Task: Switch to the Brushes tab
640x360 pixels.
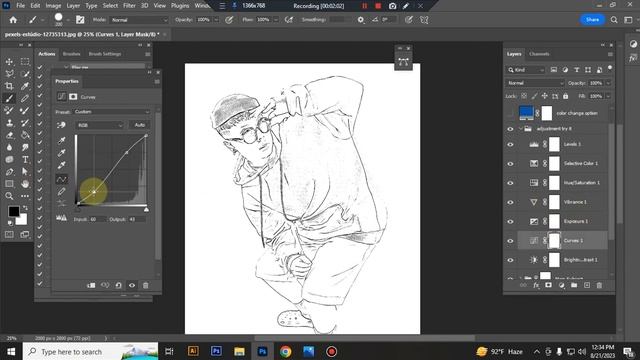Action: point(71,54)
